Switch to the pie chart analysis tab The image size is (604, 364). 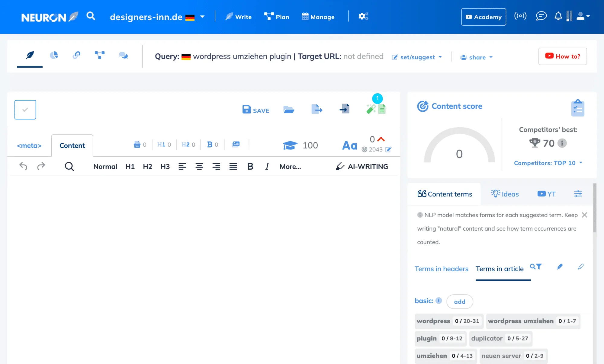coord(54,55)
